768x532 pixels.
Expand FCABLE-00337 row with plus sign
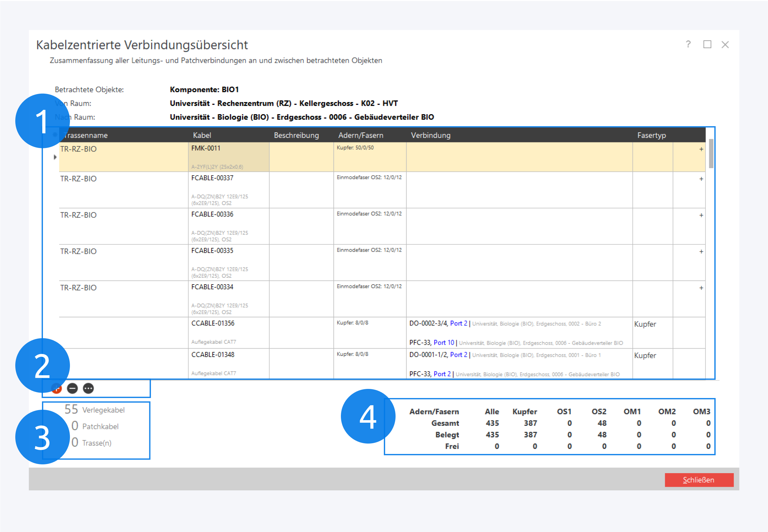[701, 179]
